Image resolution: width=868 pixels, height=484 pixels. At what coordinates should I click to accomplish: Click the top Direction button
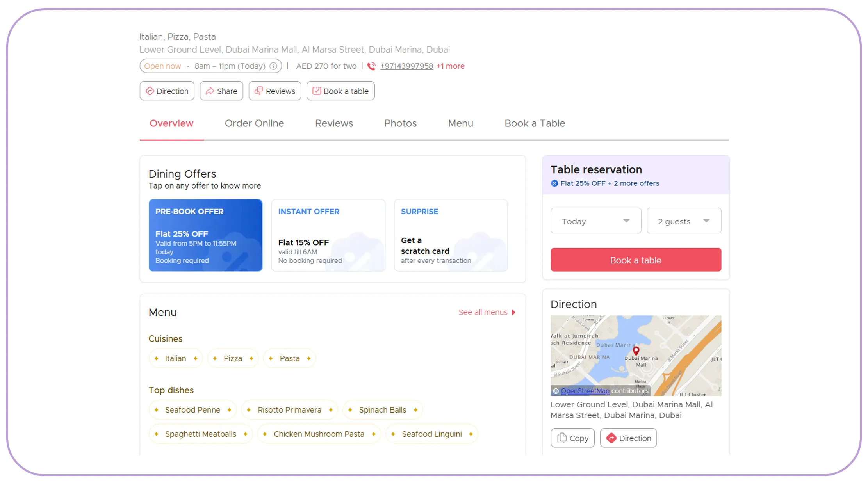coord(167,91)
